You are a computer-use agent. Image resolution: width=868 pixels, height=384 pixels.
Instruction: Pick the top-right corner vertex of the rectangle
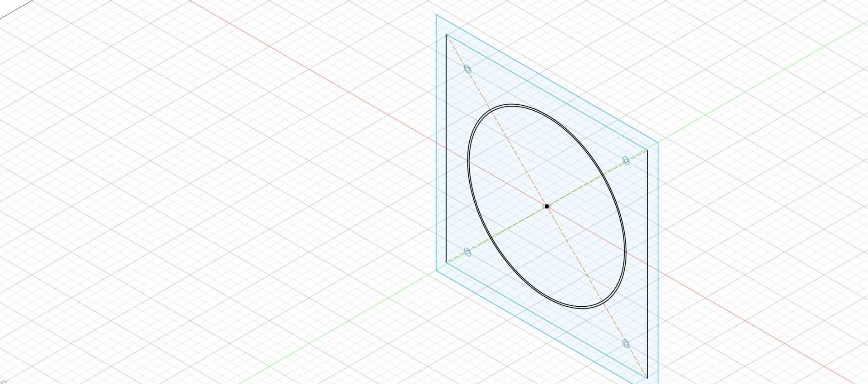(647, 150)
